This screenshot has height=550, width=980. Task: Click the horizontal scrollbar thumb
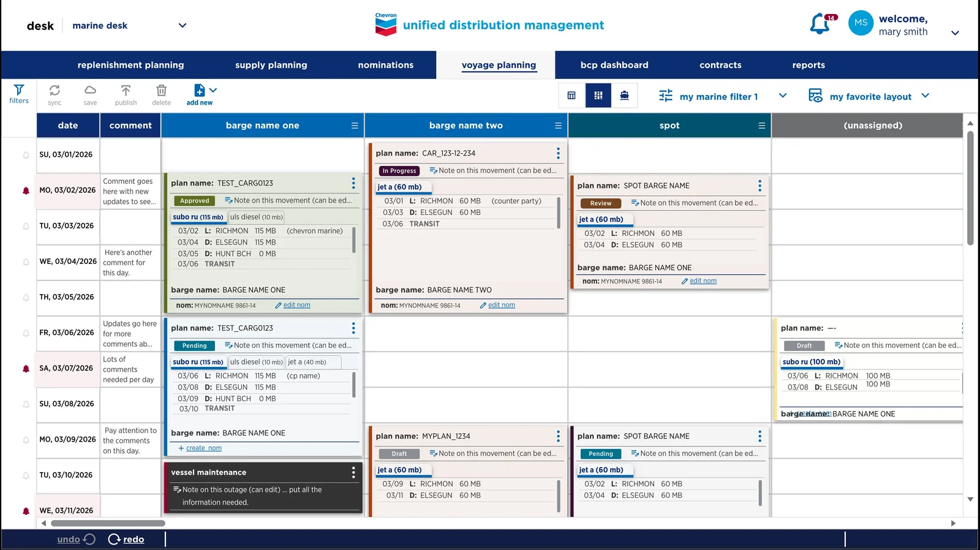[108, 524]
